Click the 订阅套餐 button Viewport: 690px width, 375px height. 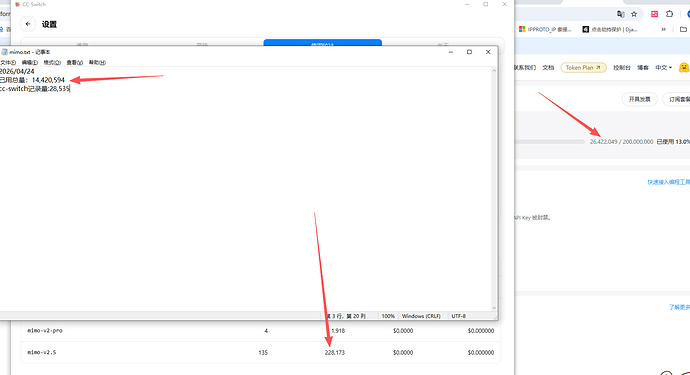pos(677,99)
